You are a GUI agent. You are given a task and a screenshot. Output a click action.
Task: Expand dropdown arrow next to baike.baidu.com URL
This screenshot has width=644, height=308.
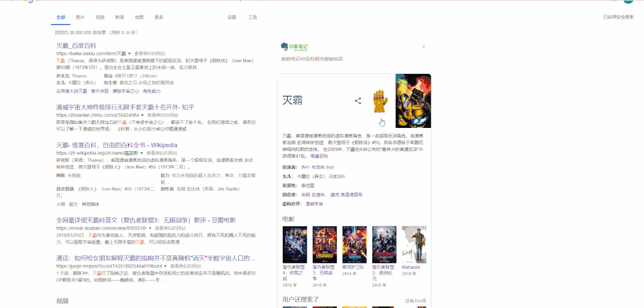129,54
